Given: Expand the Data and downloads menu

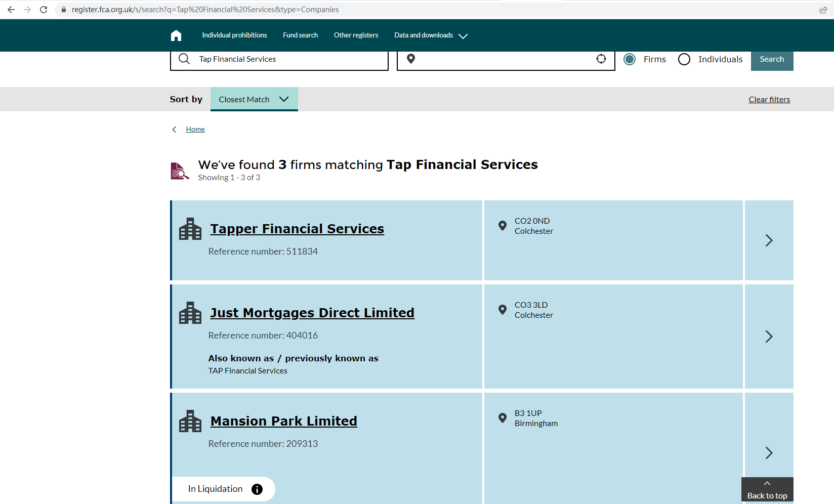Looking at the screenshot, I should [x=431, y=35].
